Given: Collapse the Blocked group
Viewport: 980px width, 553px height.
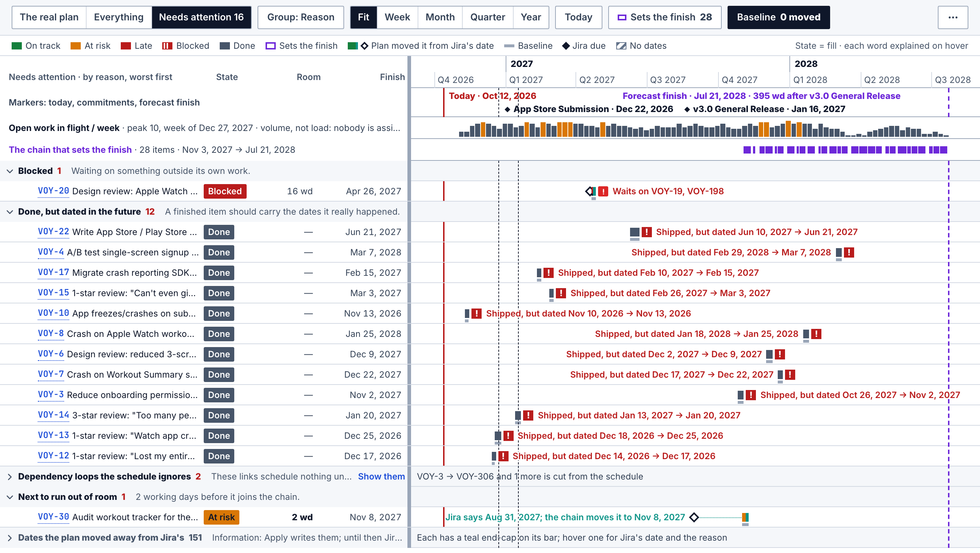Looking at the screenshot, I should (10, 171).
